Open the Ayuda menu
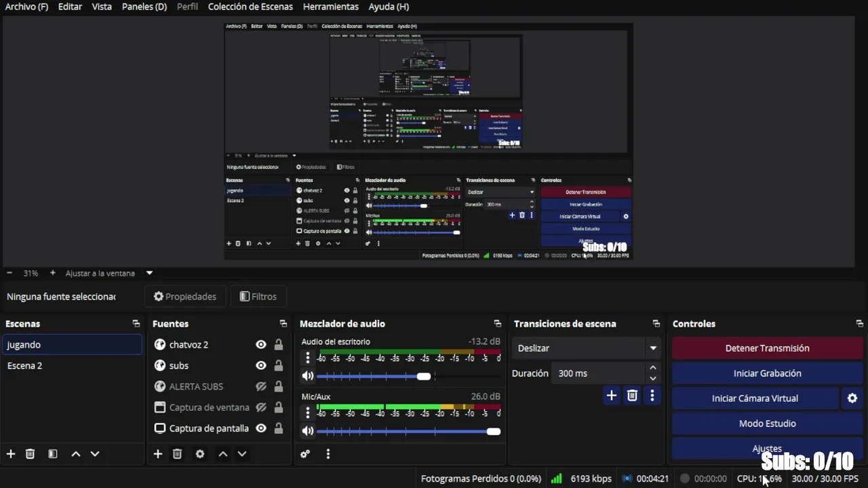The height and width of the screenshot is (488, 868). (x=389, y=7)
